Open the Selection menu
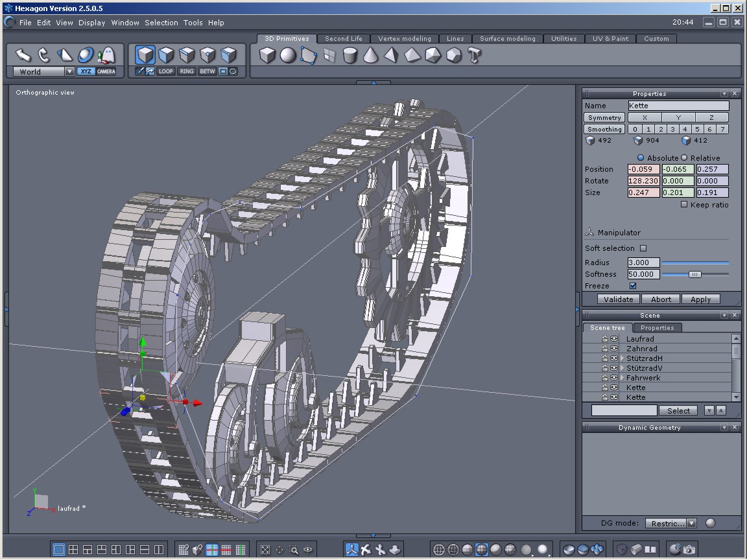The width and height of the screenshot is (747, 560). [x=161, y=23]
